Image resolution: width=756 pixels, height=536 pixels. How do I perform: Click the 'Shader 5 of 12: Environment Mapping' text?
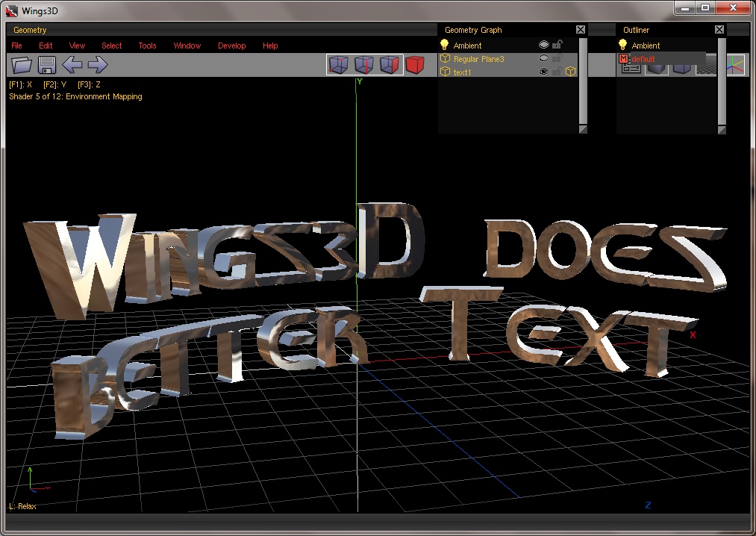[75, 96]
